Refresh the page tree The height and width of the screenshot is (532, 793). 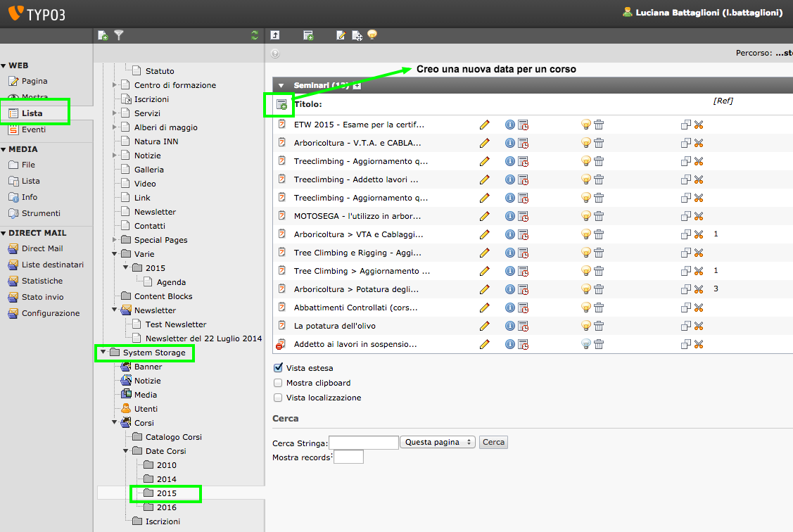click(x=255, y=35)
